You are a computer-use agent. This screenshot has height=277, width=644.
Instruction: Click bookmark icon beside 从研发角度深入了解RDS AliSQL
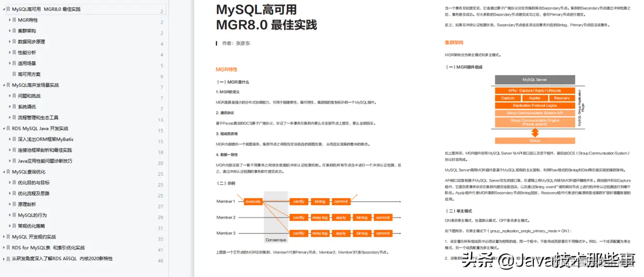9,259
